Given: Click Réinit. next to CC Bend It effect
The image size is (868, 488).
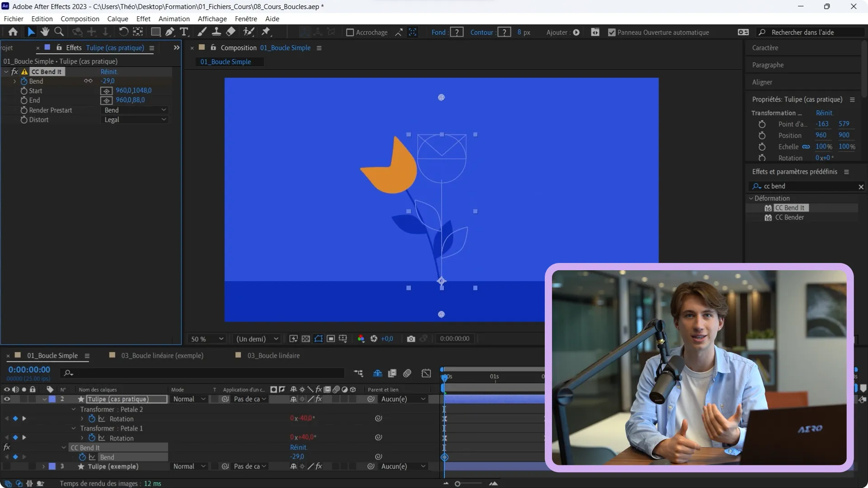Looking at the screenshot, I should [109, 72].
